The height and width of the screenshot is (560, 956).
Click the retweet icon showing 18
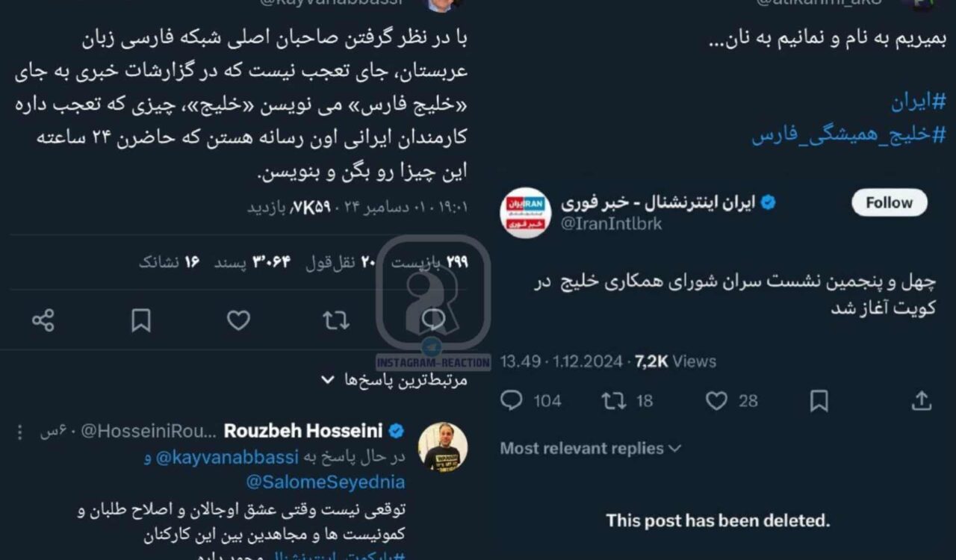(613, 401)
